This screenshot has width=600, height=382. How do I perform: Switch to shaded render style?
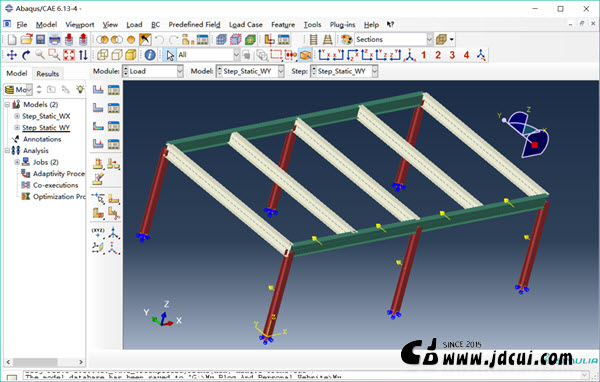131,55
